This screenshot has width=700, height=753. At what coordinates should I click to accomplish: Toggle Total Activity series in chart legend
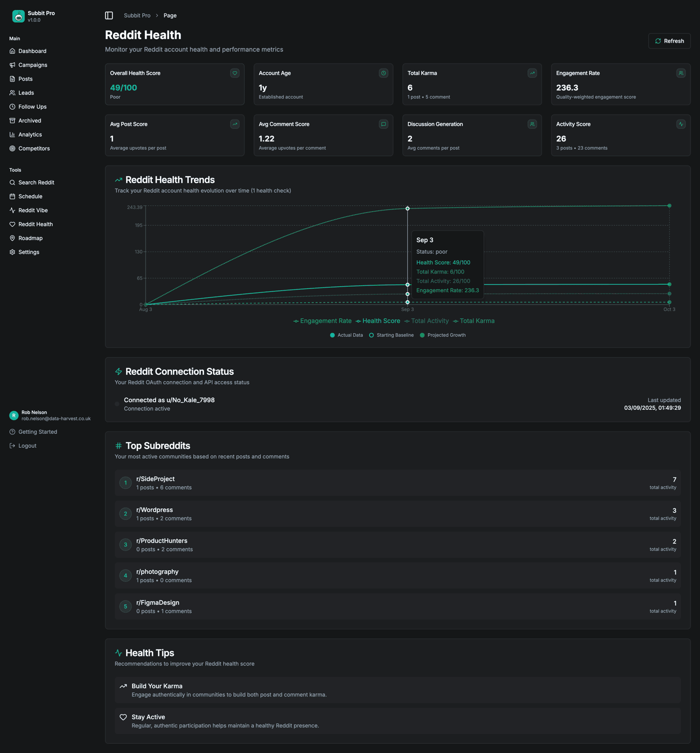click(426, 321)
